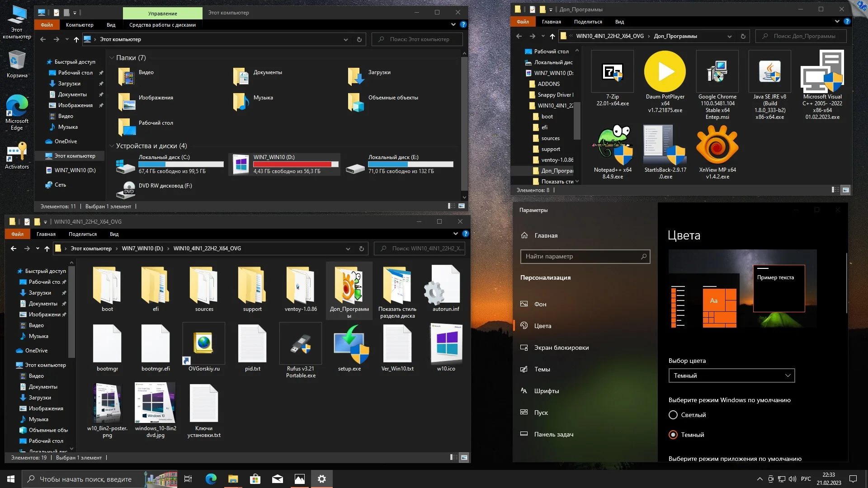Select the 7-Zip installer file
Screen dimensions: 868x488
pos(613,72)
